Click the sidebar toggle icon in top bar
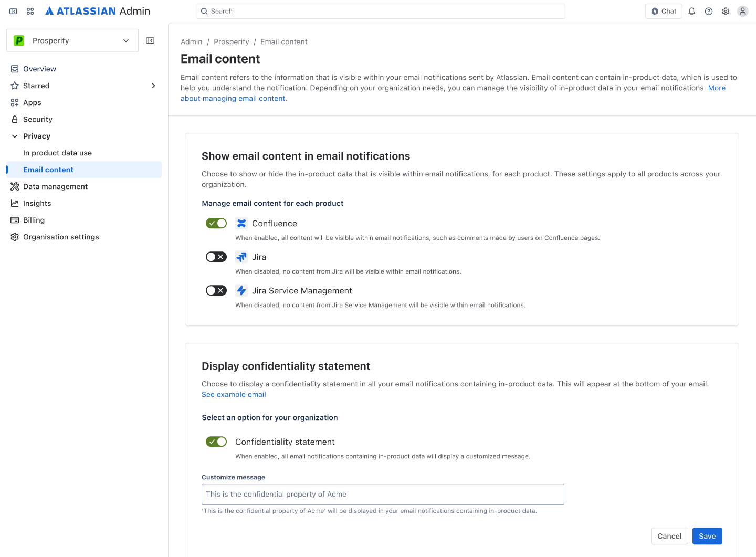 click(14, 11)
